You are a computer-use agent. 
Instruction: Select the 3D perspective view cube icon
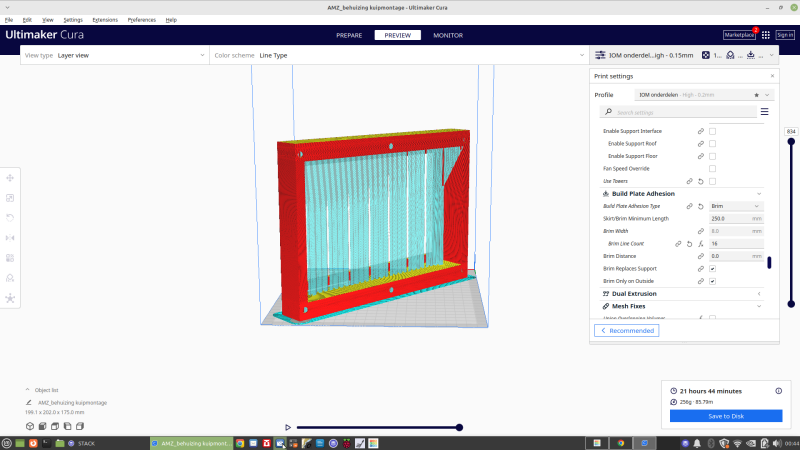(x=29, y=426)
